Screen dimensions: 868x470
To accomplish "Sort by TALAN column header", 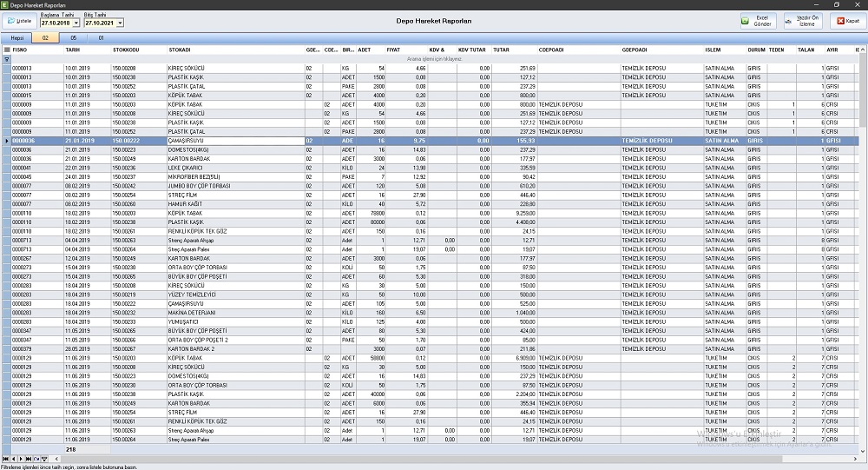I will pos(811,50).
